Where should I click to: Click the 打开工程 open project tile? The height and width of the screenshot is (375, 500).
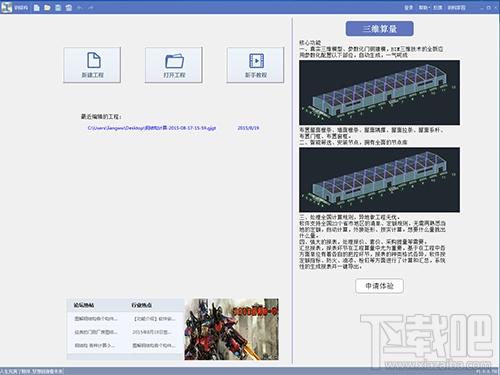click(174, 65)
